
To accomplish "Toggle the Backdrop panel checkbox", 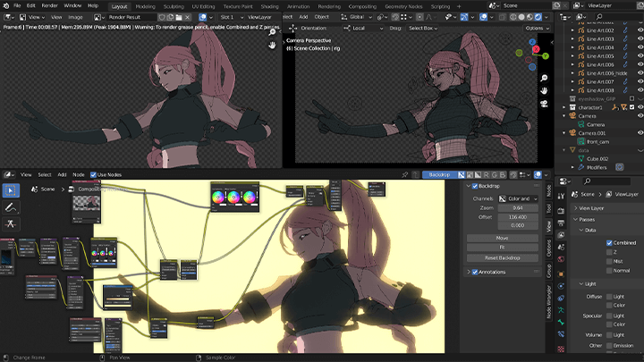I will [x=475, y=186].
